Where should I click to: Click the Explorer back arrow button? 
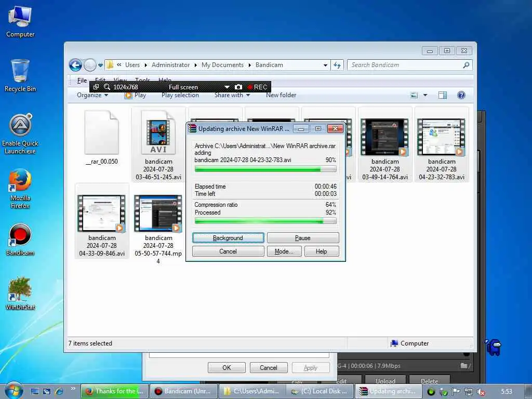point(75,65)
